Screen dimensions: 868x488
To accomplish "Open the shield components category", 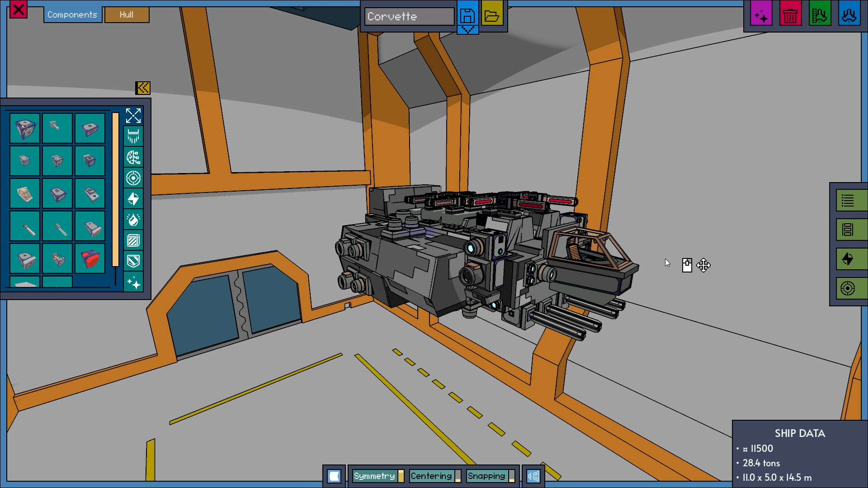I will coord(133,261).
